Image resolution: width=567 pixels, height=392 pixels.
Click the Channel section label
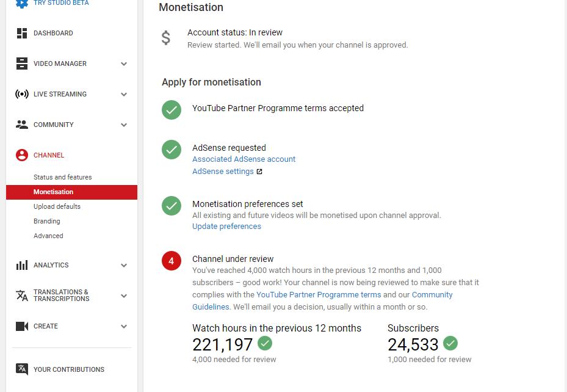pos(48,155)
